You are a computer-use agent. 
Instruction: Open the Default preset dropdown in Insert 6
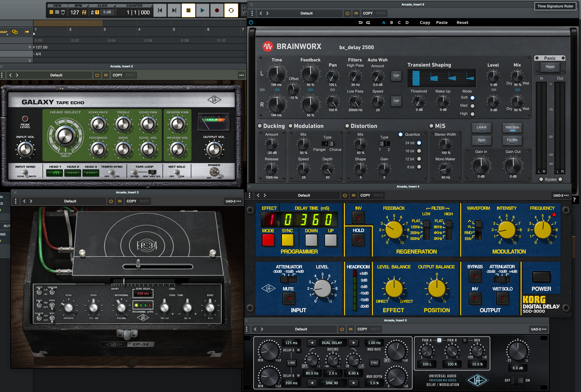306,13
